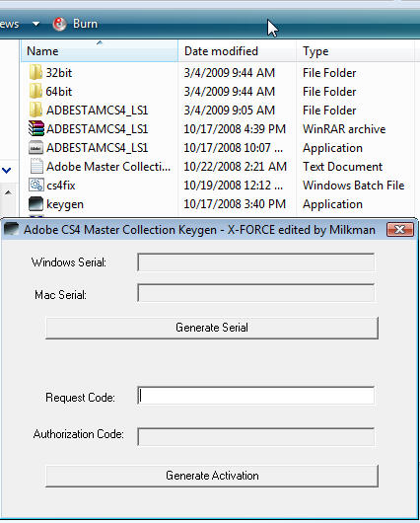Click the up arrow in navigation pane
This screenshot has height=523, width=420.
(x=8, y=193)
